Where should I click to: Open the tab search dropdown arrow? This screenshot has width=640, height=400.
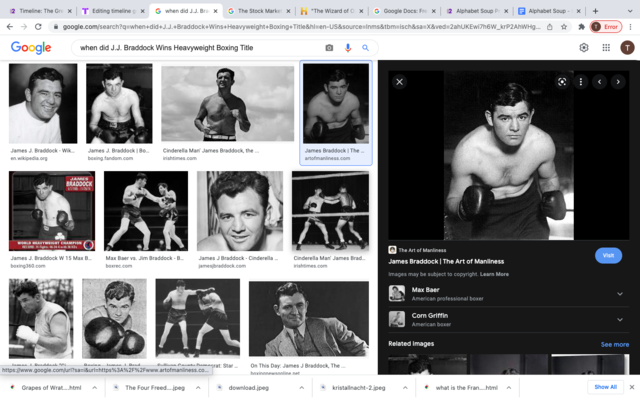[x=629, y=11]
